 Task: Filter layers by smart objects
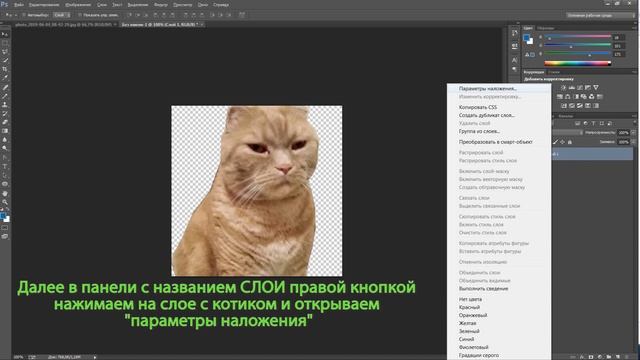[609, 123]
